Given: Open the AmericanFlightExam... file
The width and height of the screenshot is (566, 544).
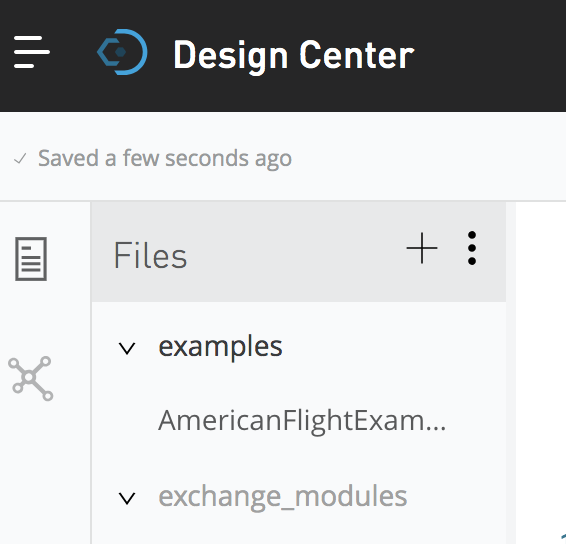Looking at the screenshot, I should pyautogui.click(x=302, y=421).
